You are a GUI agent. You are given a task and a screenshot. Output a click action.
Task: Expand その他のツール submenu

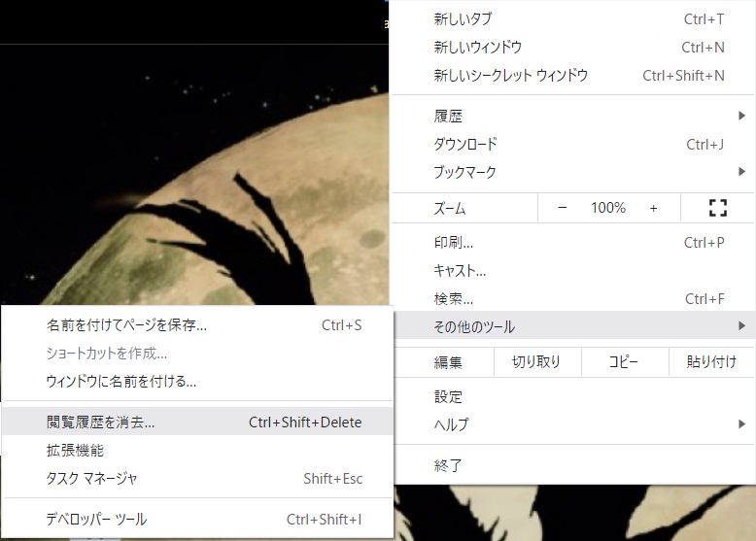(573, 326)
